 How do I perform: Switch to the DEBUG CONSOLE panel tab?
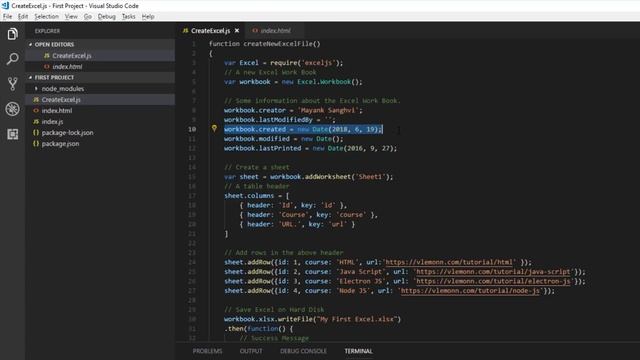(x=303, y=351)
